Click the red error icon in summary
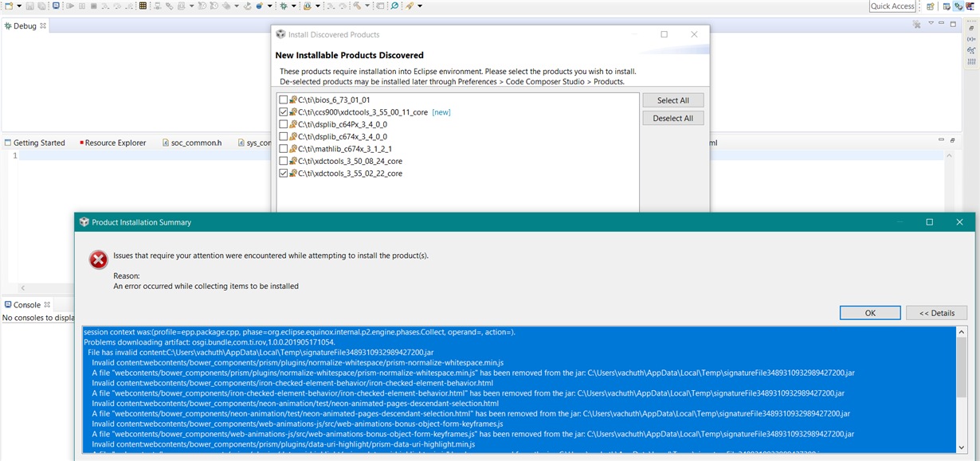Viewport: 980px width, 461px height. [x=98, y=260]
